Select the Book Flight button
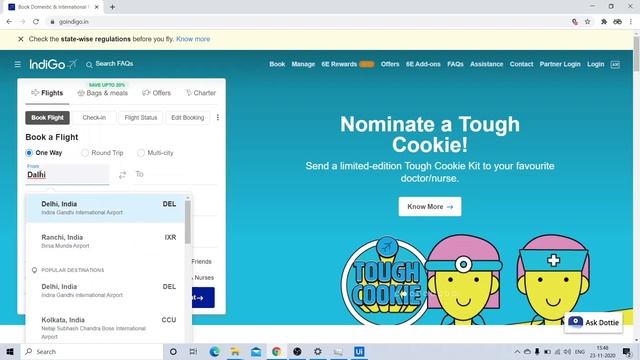 pyautogui.click(x=47, y=118)
